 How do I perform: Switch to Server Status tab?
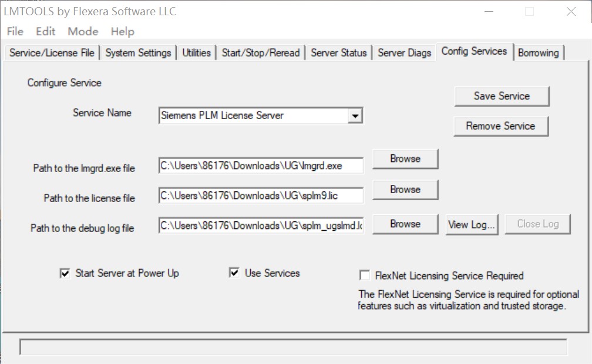click(x=339, y=52)
